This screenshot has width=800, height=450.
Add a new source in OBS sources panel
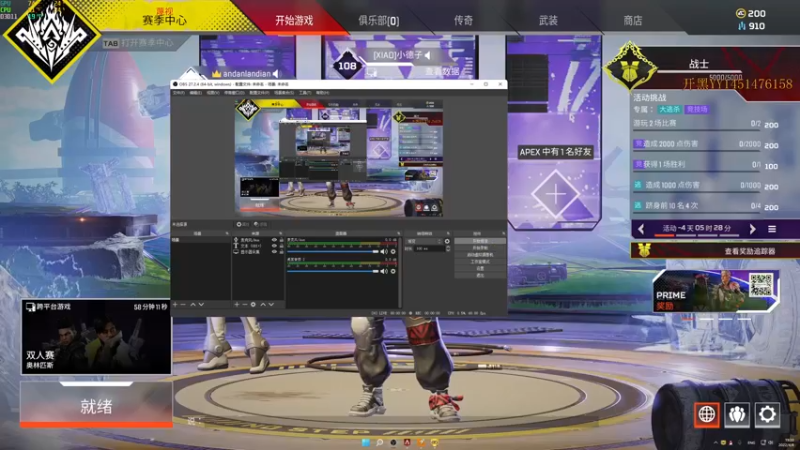click(237, 305)
